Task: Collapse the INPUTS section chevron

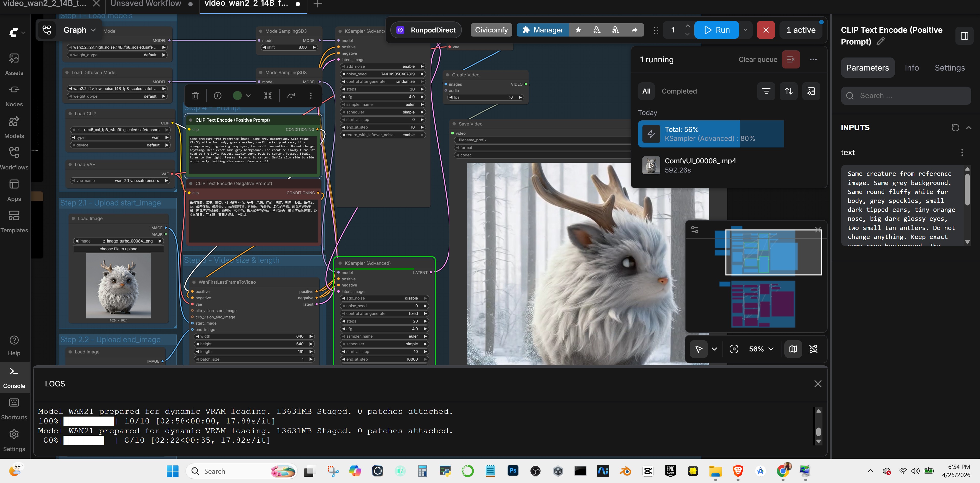Action: coord(968,128)
